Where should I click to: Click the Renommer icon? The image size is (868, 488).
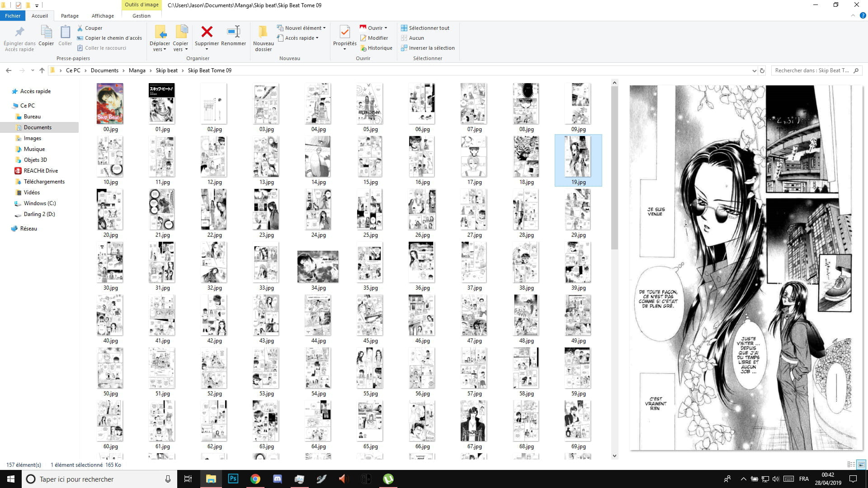click(233, 32)
